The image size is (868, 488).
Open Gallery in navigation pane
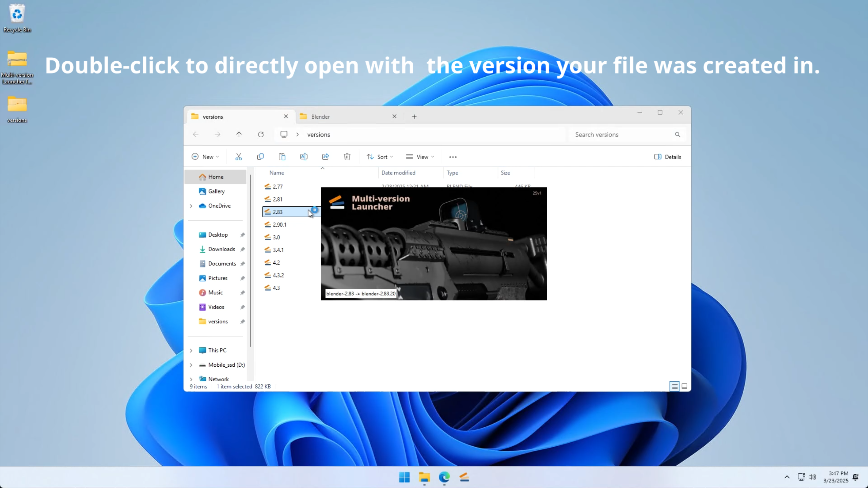(216, 191)
